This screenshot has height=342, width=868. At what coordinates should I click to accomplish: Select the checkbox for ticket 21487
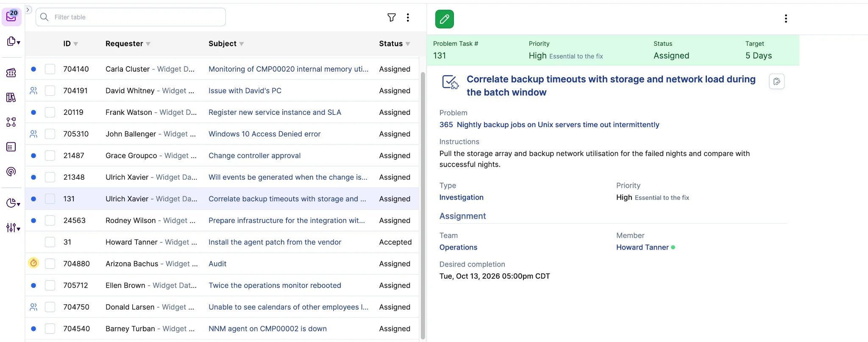(x=50, y=156)
